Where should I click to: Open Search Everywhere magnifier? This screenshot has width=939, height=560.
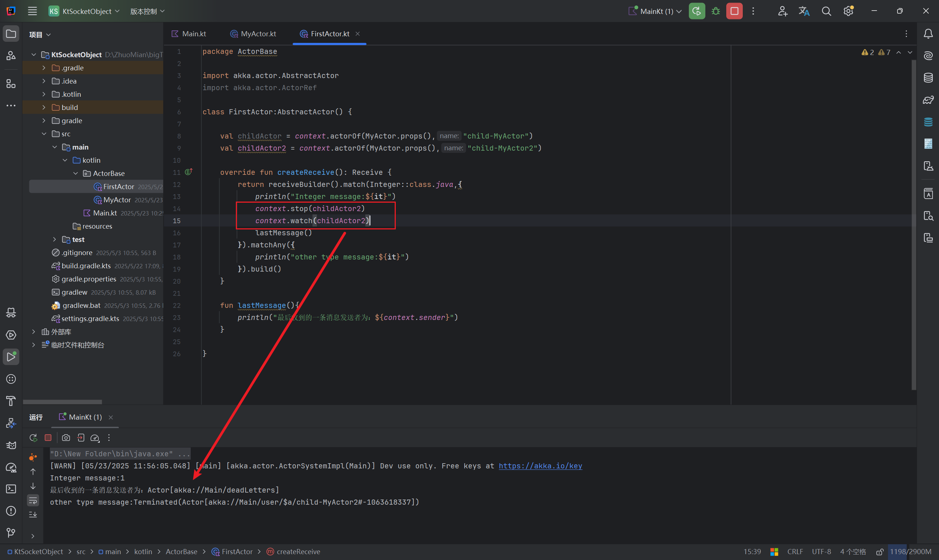[826, 11]
